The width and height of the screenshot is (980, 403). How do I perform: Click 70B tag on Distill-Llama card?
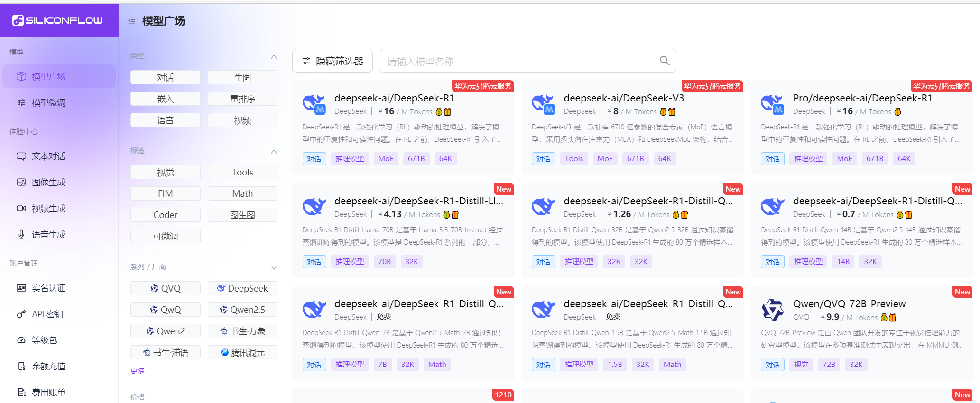click(385, 262)
